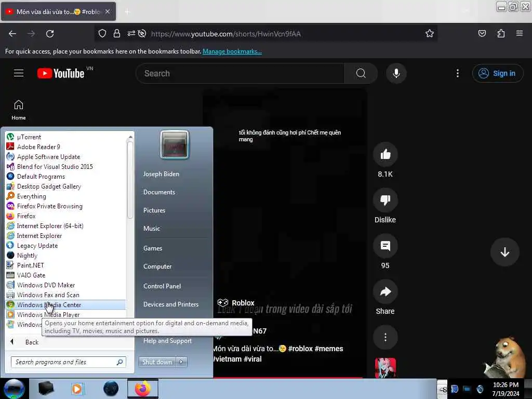Expand the Shut down options arrow
This screenshot has width=532, height=399.
click(181, 362)
